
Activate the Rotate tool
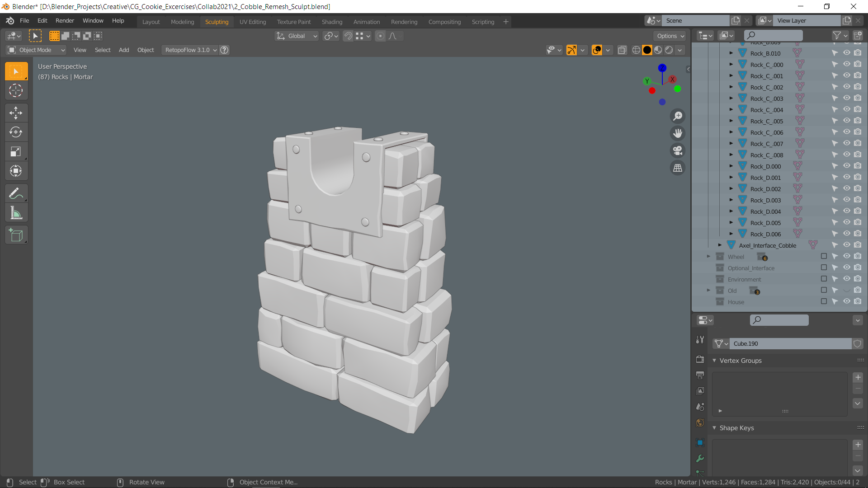(16, 132)
